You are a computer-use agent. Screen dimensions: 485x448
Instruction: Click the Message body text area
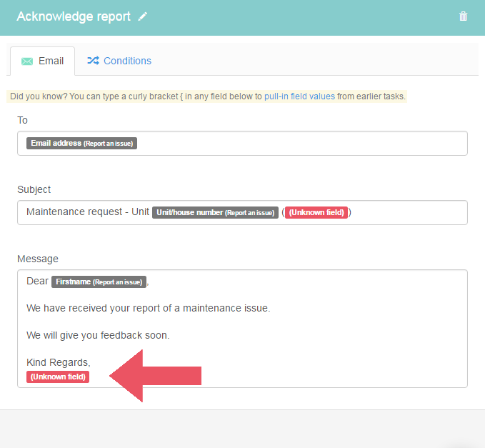pos(242,329)
